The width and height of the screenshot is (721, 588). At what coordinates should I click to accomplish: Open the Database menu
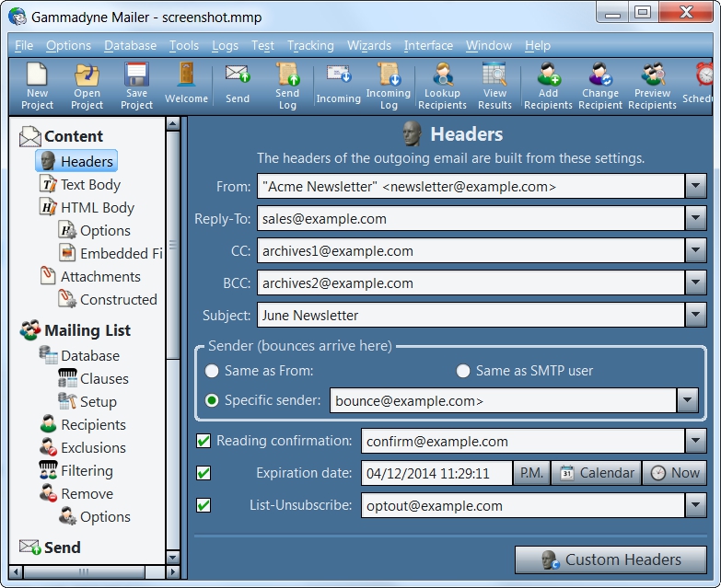tap(130, 45)
